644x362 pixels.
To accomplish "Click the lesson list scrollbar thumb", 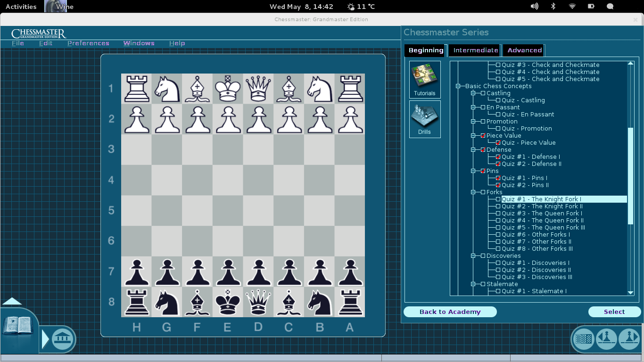I will (x=630, y=176).
